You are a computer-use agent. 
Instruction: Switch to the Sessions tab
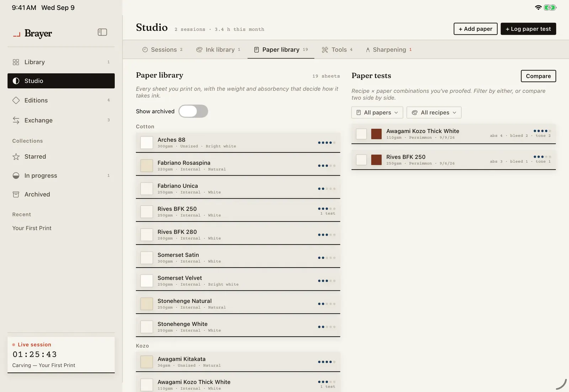coord(163,50)
